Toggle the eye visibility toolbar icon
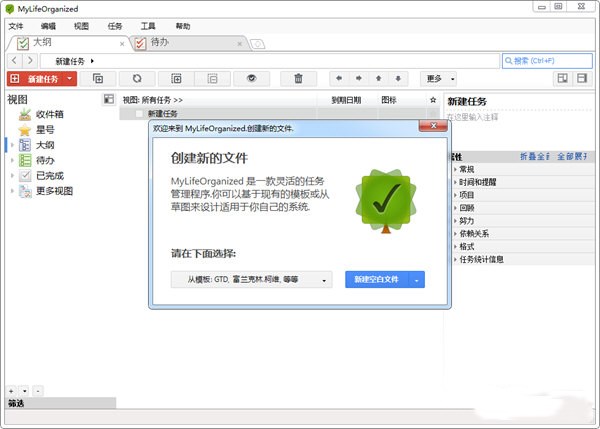600x429 pixels. 251,79
